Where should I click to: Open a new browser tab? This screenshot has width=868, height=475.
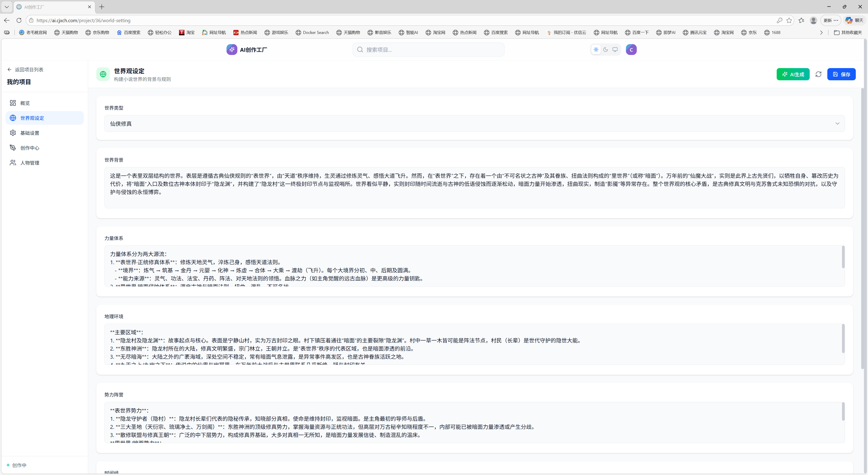pyautogui.click(x=102, y=7)
